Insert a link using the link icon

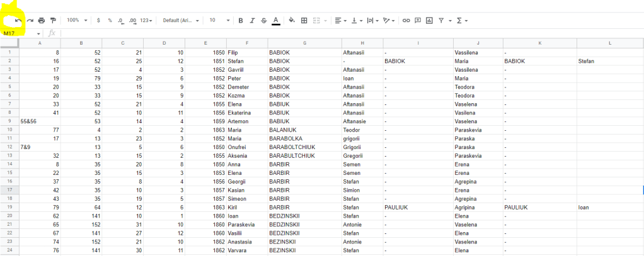(x=406, y=21)
